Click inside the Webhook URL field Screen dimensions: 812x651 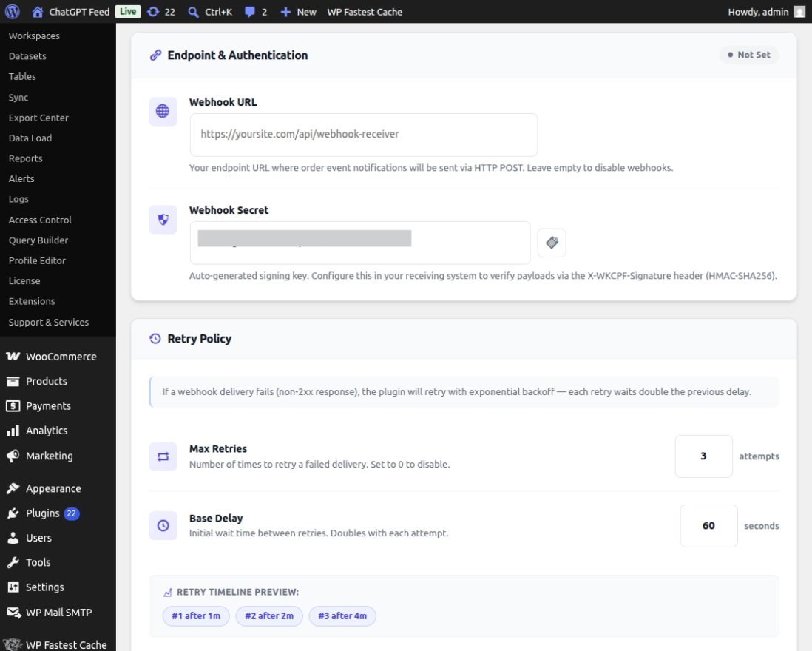click(364, 135)
